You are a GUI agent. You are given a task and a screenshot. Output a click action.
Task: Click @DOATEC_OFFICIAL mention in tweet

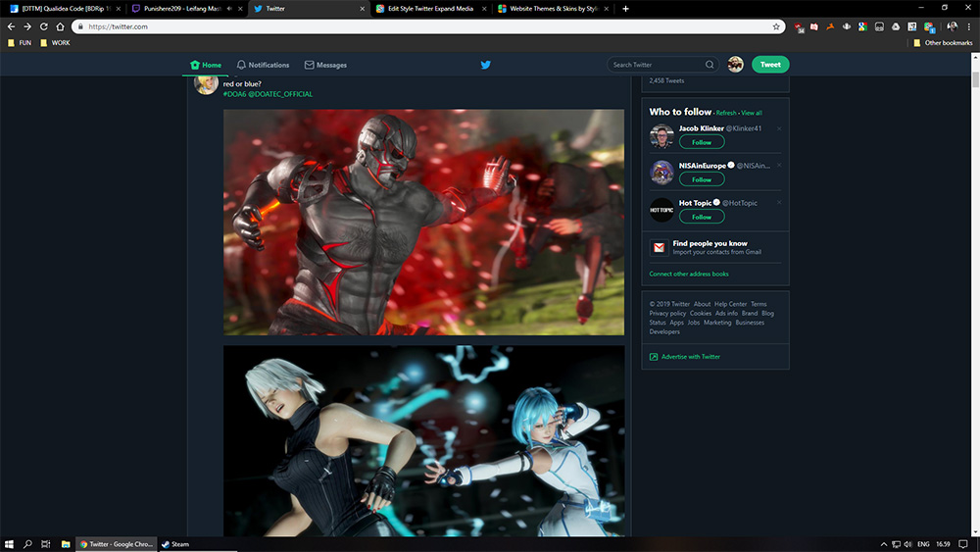(280, 94)
